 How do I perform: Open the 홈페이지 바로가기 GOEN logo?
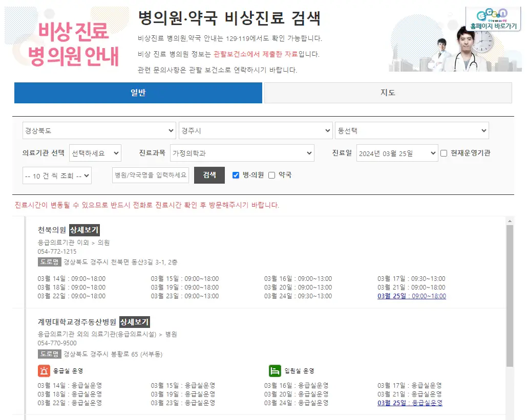tap(493, 17)
